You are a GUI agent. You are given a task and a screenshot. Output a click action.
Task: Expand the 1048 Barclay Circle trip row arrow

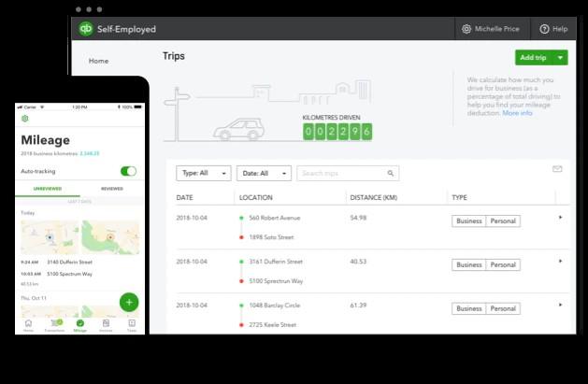point(560,305)
